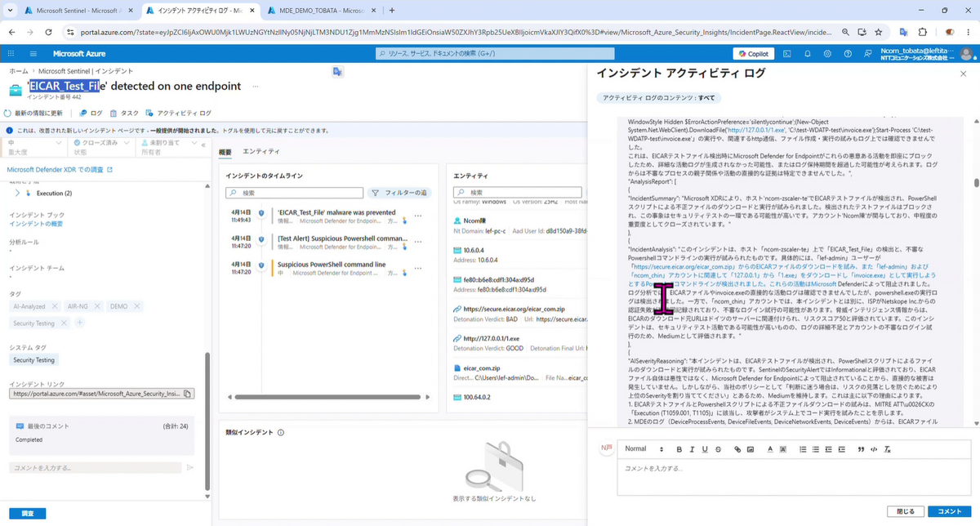
Task: Click フィルターの追加 filter button
Action: [398, 193]
